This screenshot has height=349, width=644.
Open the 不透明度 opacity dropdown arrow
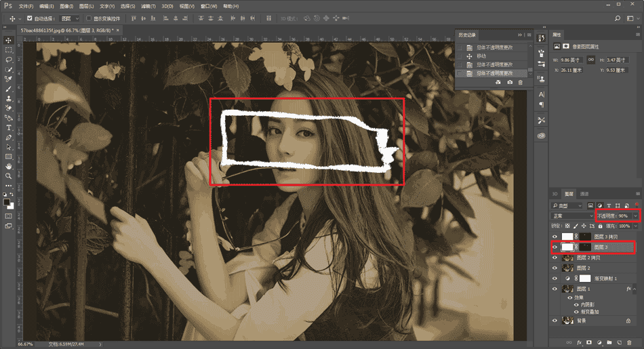tap(635, 215)
